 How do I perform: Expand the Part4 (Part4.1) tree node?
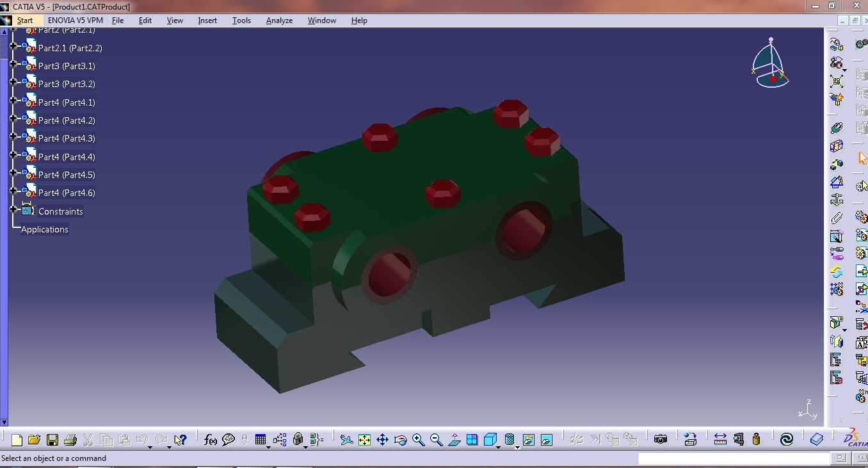[13, 101]
